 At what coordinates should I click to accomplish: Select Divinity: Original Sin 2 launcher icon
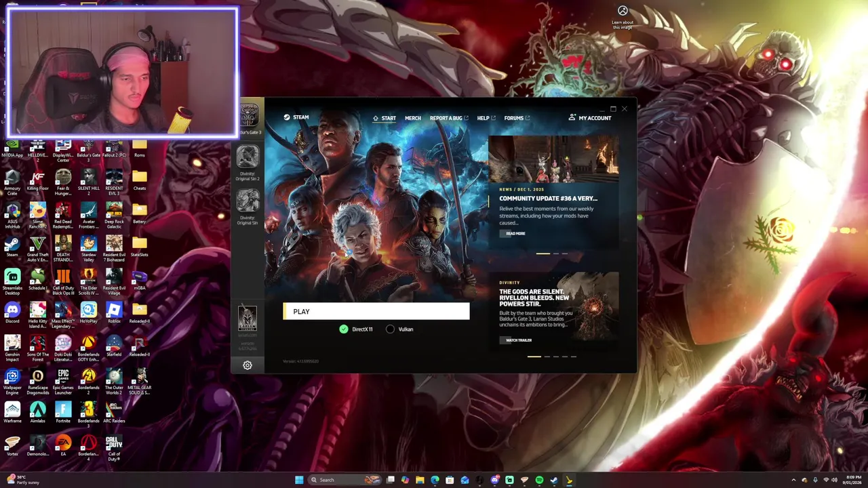coord(248,157)
